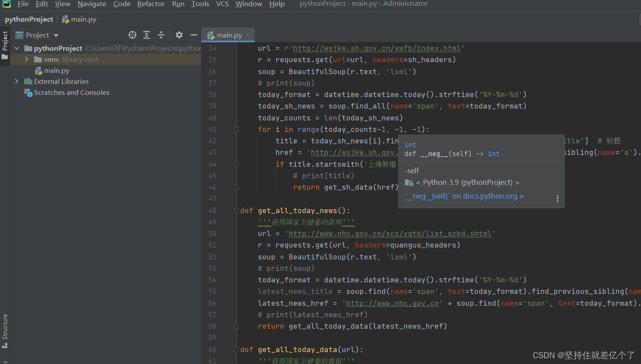Viewport: 641px width, 364px height.
Task: Click line number 47 in gutter
Action: point(212,199)
